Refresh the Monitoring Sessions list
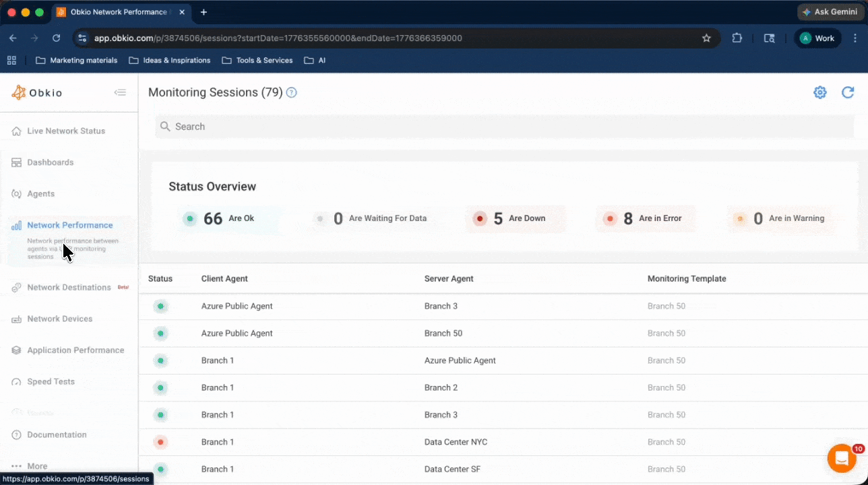Screen dimensions: 868x485 (847, 92)
